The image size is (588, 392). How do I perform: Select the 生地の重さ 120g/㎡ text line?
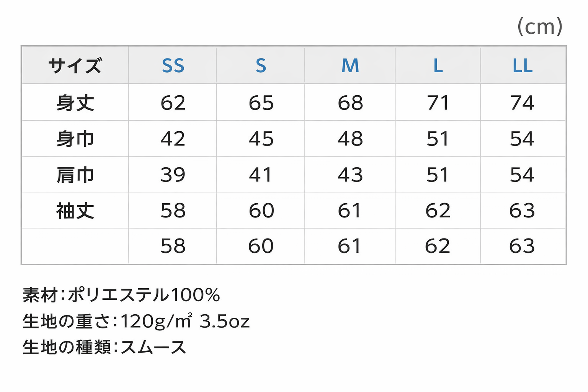point(136,321)
